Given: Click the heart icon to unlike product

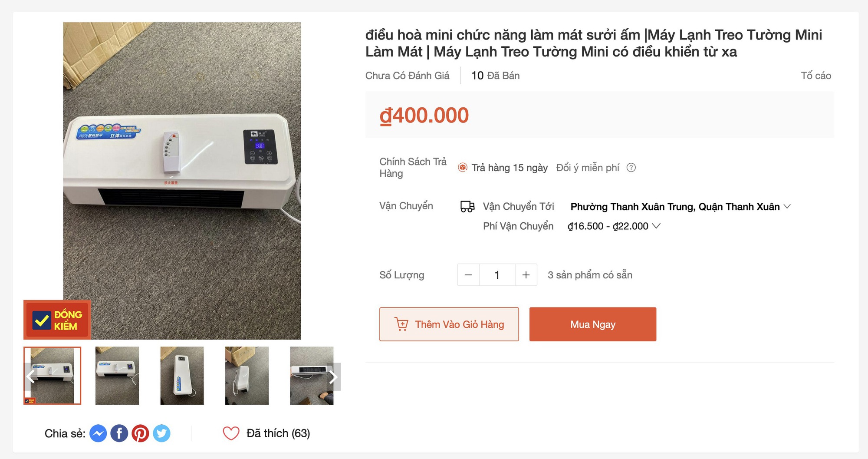Looking at the screenshot, I should pos(231,433).
